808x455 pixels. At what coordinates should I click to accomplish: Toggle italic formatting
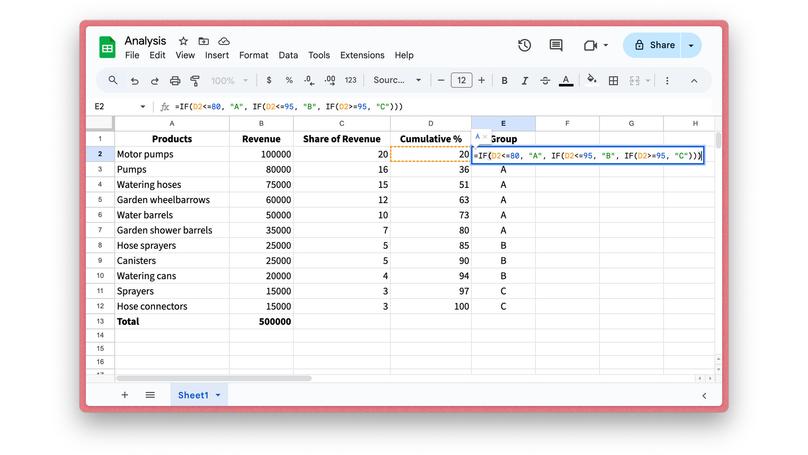[x=525, y=80]
